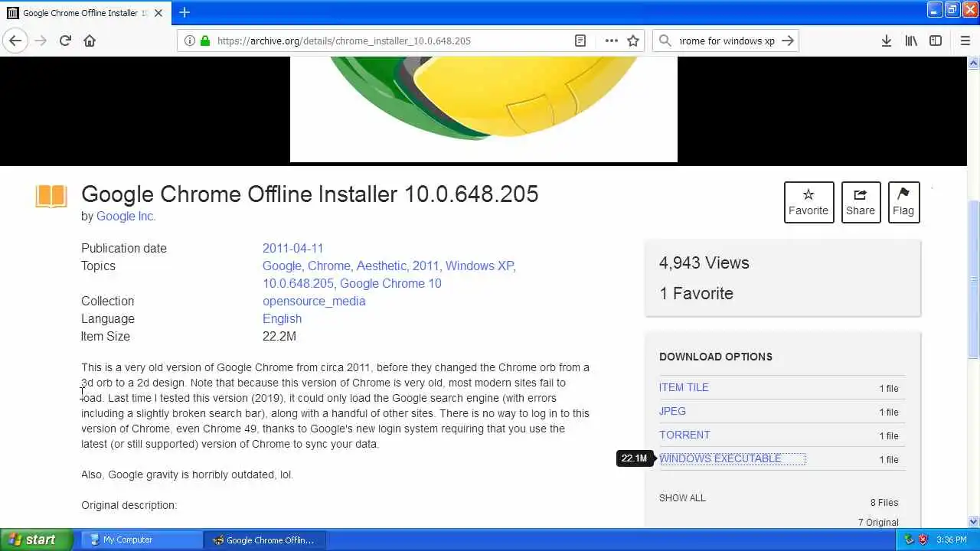Click the search box text field
This screenshot has height=551, width=980.
(x=727, y=41)
